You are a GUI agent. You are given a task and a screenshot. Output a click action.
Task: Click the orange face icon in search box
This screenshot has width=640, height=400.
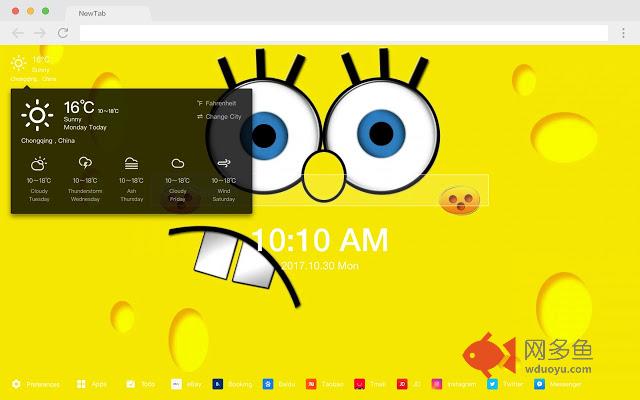tap(460, 200)
